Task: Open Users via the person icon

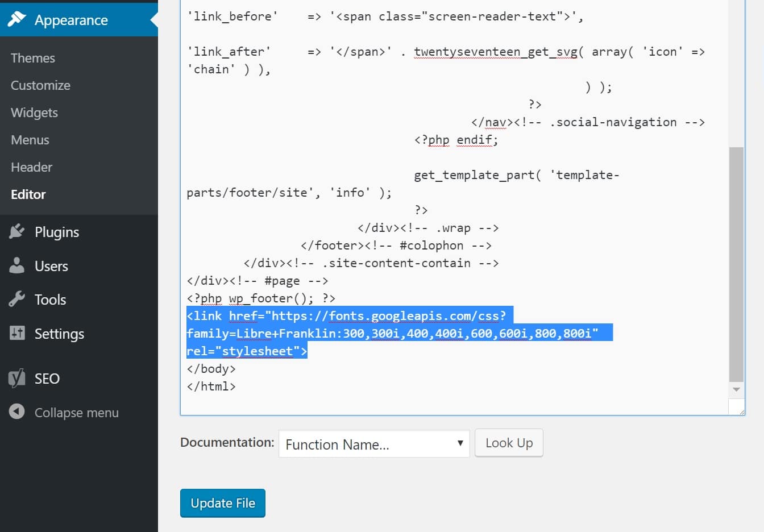Action: pos(18,266)
